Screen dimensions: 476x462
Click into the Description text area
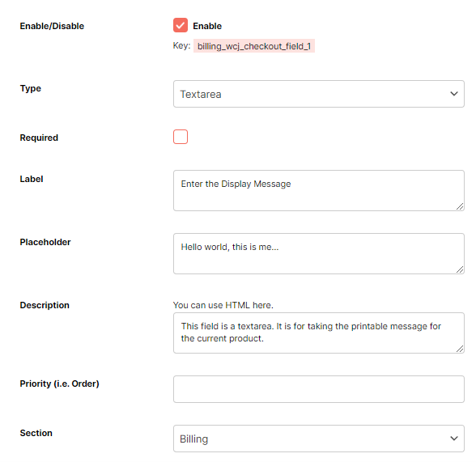tap(319, 333)
